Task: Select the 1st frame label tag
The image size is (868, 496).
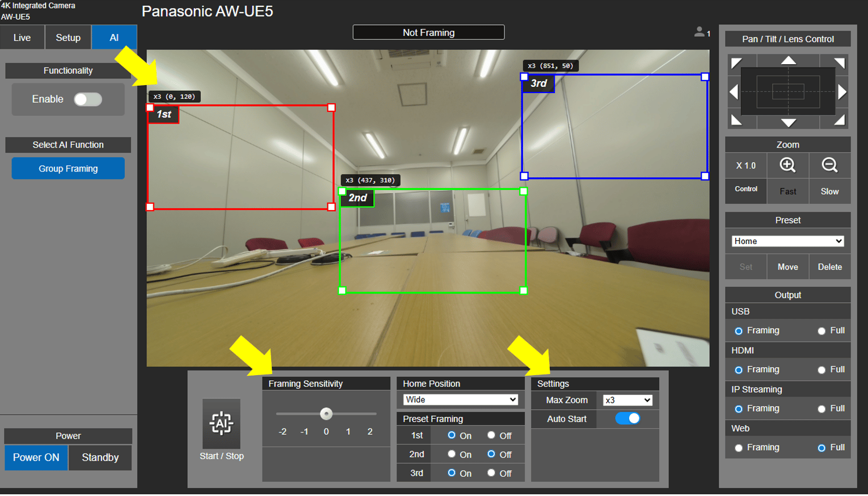Action: point(164,114)
